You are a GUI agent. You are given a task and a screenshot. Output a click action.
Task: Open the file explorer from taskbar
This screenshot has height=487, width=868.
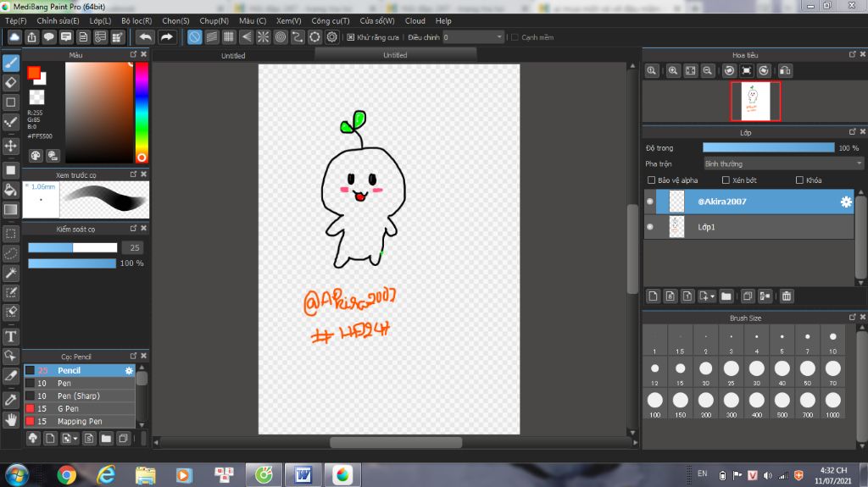tap(146, 475)
